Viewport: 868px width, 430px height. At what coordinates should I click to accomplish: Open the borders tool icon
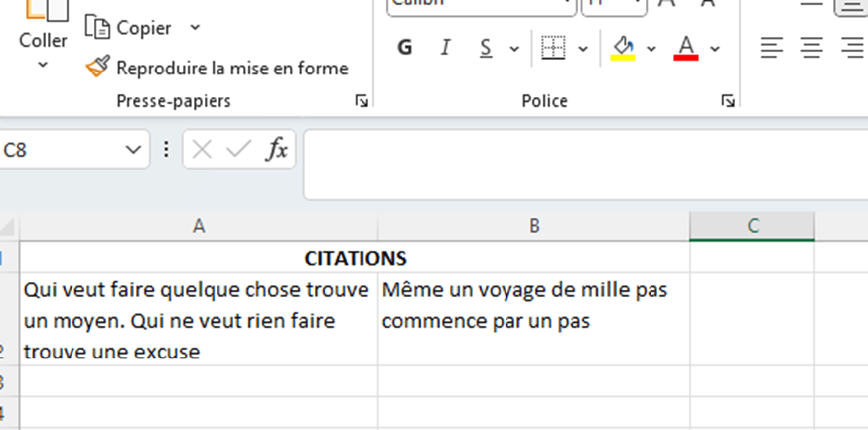(x=552, y=47)
